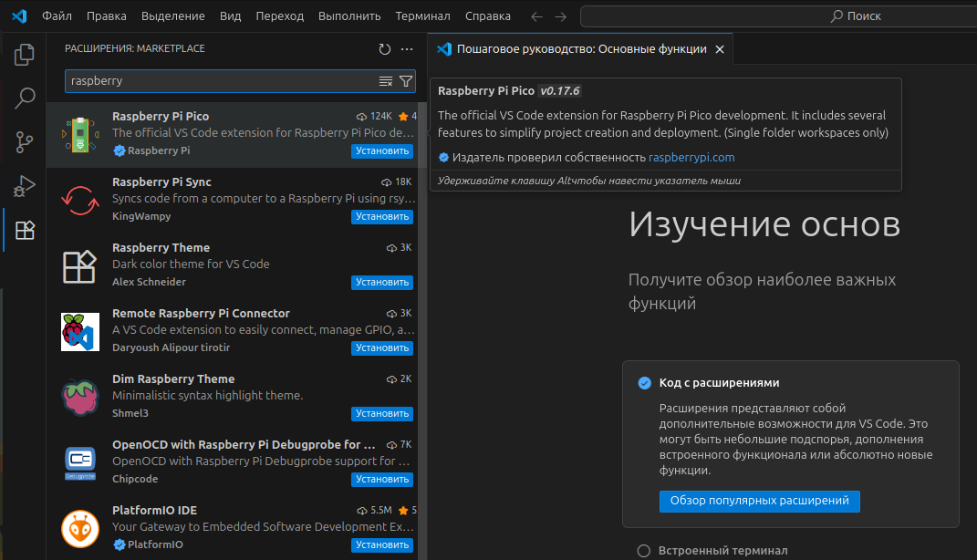Click the verified publisher badge for PlatformIO

coord(119,544)
